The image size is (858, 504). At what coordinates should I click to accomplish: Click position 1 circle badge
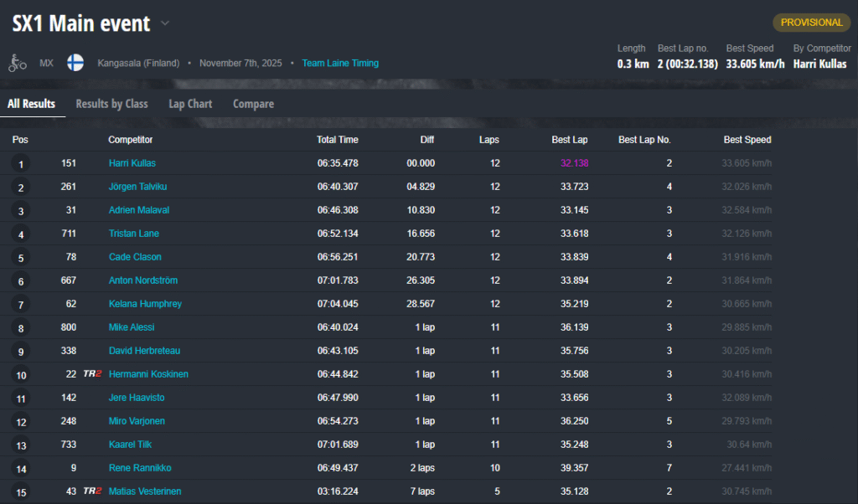pyautogui.click(x=21, y=164)
